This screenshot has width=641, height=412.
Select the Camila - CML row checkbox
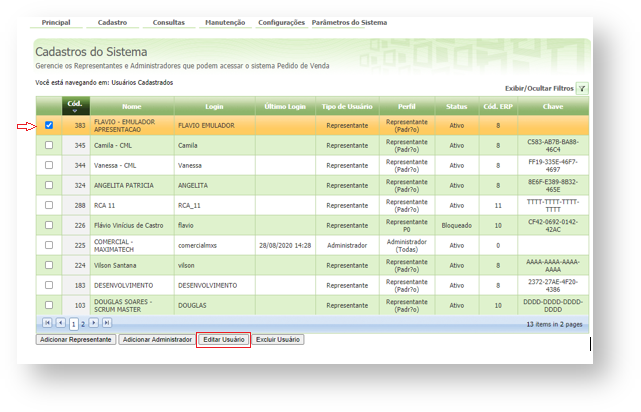click(49, 145)
